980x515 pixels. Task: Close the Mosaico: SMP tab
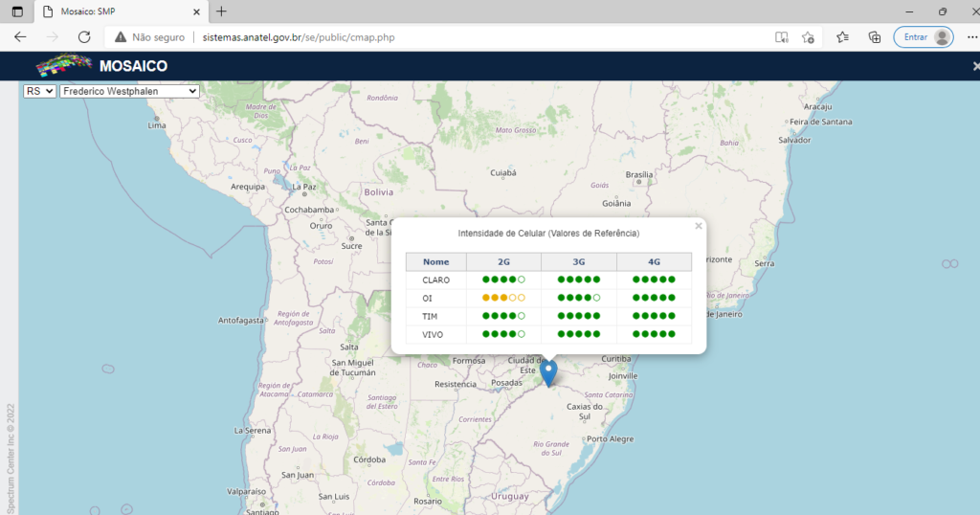pos(196,11)
